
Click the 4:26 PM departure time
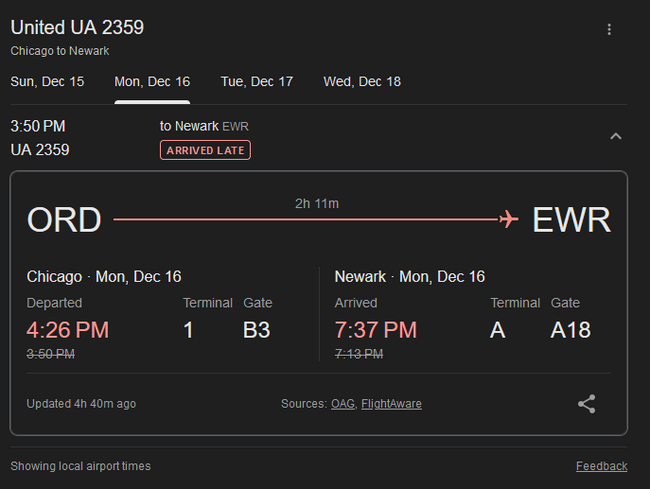pos(68,330)
